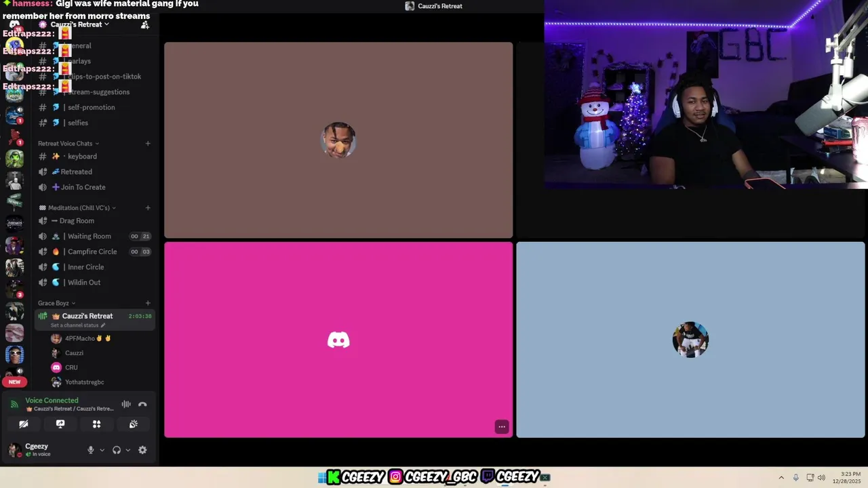
Task: Join the Join To Create voice channel
Action: pyautogui.click(x=95, y=187)
